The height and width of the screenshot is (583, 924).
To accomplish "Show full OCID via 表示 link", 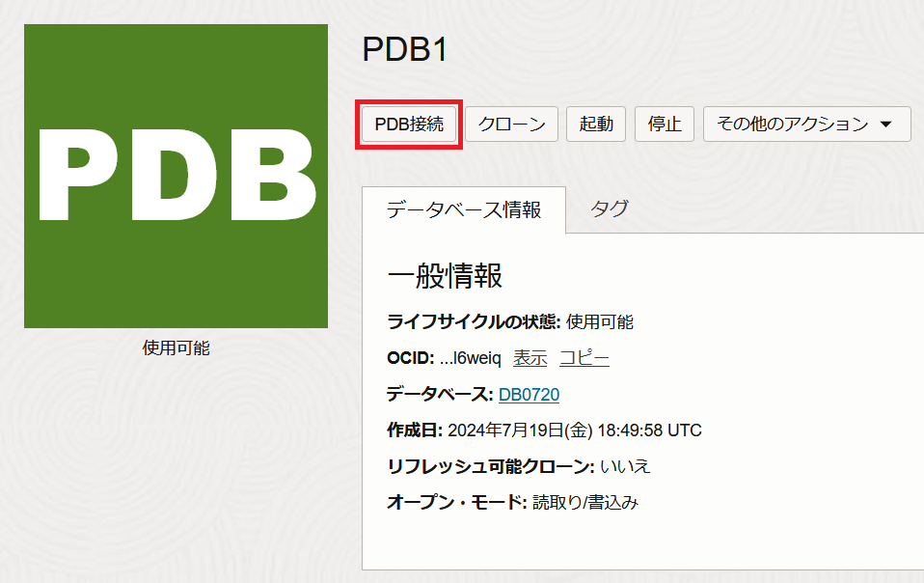I will [530, 358].
